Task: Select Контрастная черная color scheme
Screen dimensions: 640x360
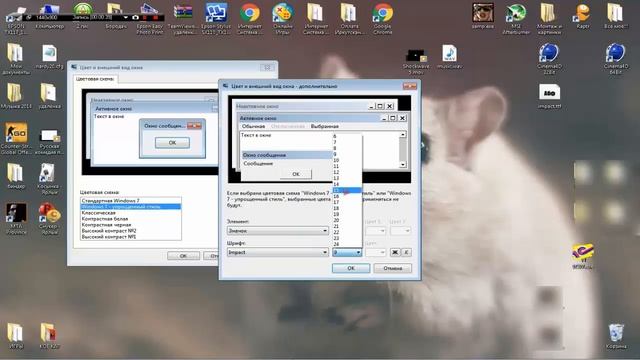Action: coord(131,224)
